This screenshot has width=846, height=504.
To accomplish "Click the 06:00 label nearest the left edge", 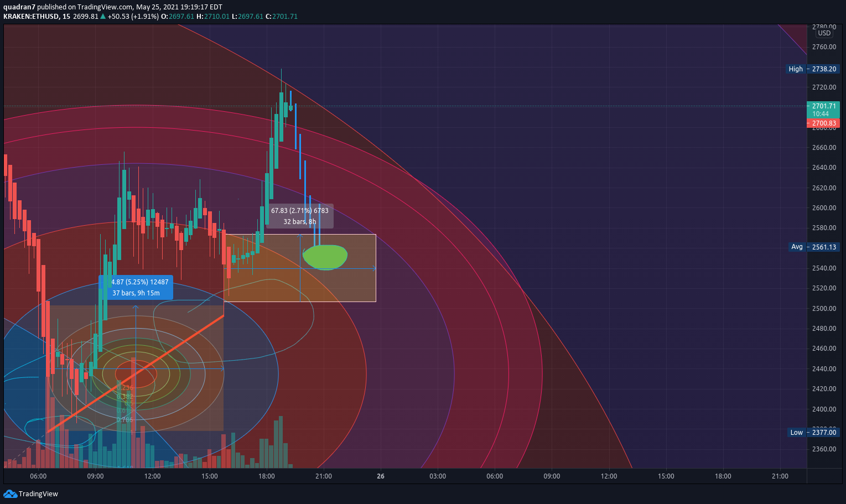I will coord(38,476).
